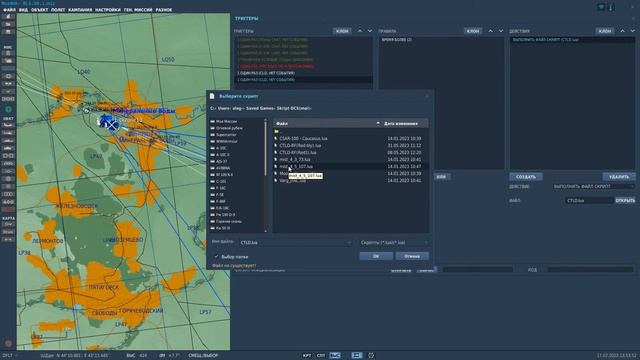Toggle the КРТ map mode button
The height and width of the screenshot is (360, 640).
click(x=307, y=356)
